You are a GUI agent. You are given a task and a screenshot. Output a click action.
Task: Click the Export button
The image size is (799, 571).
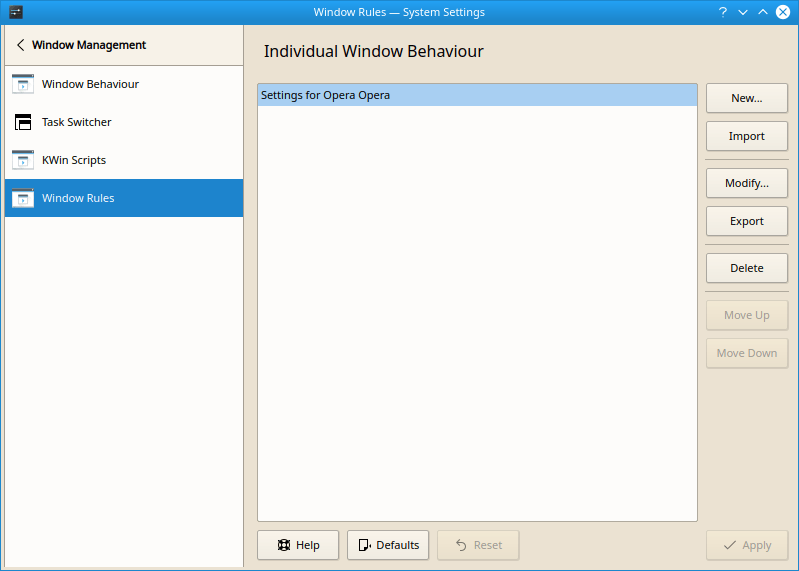click(747, 221)
